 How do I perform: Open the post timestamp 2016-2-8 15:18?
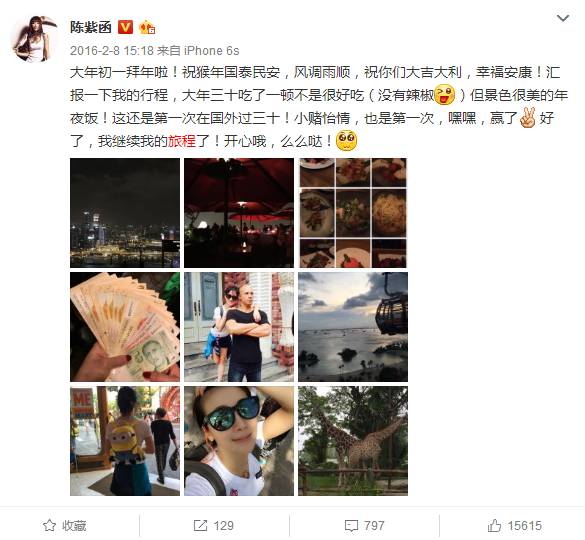coord(112,50)
